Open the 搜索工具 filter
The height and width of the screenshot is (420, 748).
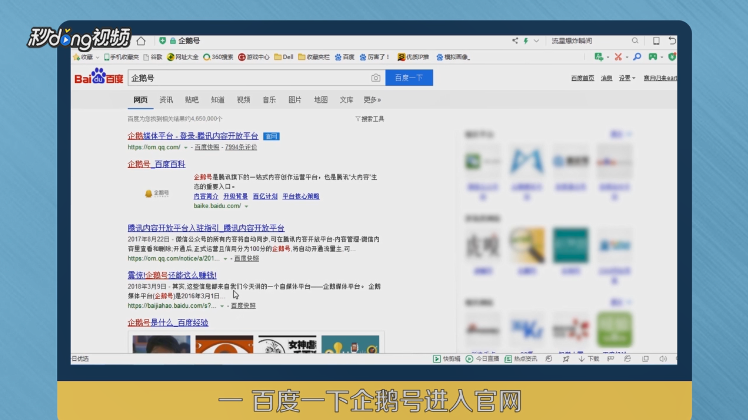370,119
